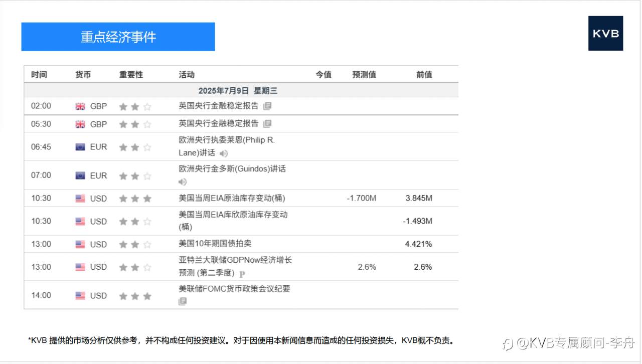Click previous value -1.493M
This screenshot has height=364, width=642.
point(417,221)
